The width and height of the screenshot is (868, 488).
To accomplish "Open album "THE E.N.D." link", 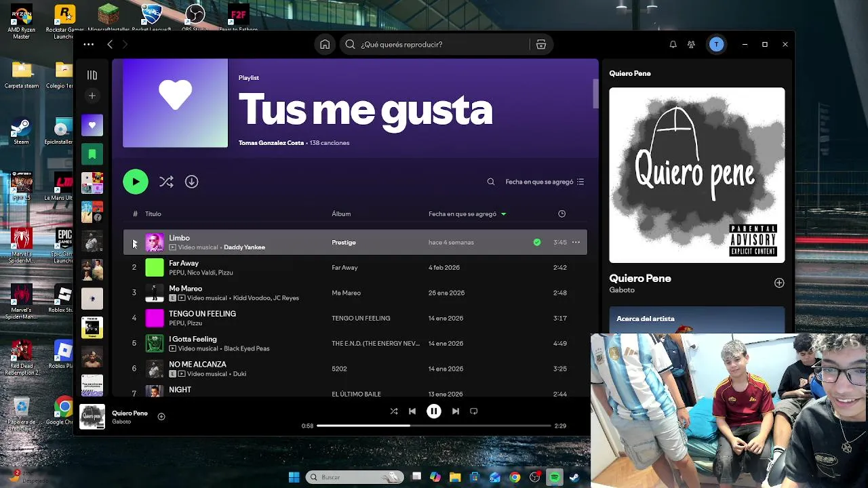I will [x=376, y=344].
